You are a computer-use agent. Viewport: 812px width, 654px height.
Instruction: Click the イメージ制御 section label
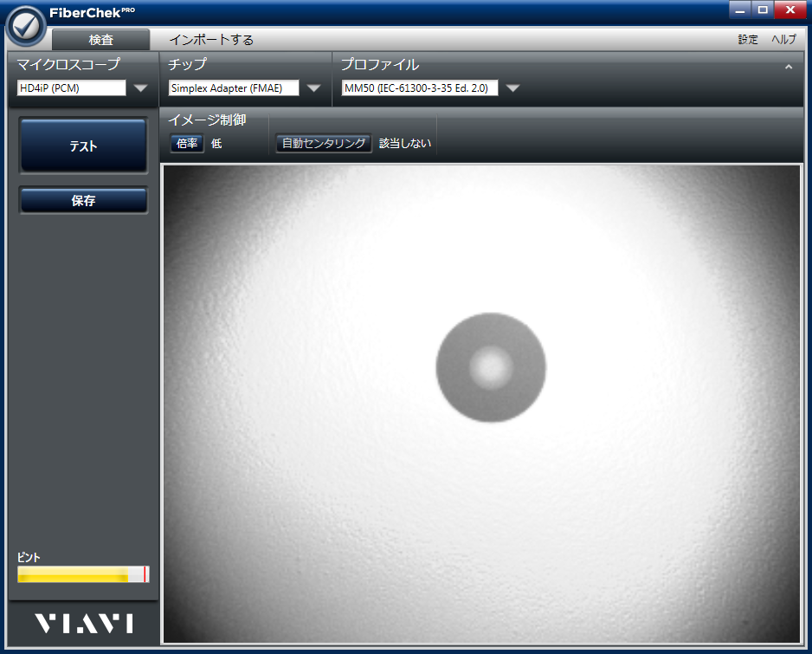[207, 120]
